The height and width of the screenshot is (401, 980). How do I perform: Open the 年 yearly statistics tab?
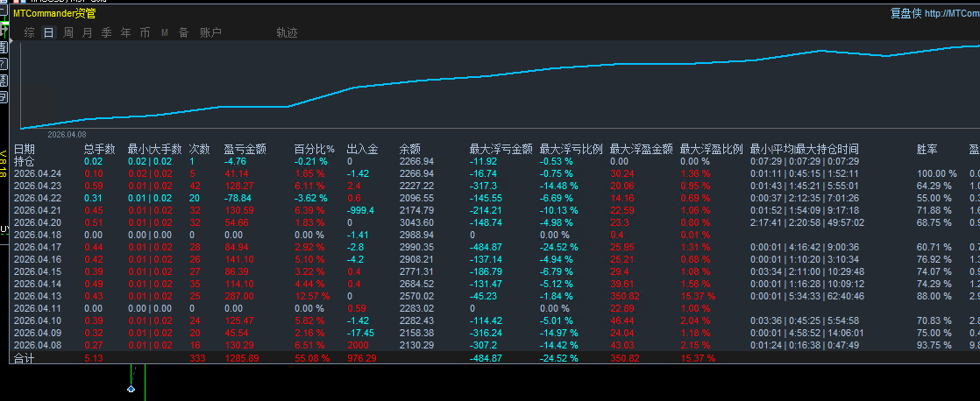point(125,32)
